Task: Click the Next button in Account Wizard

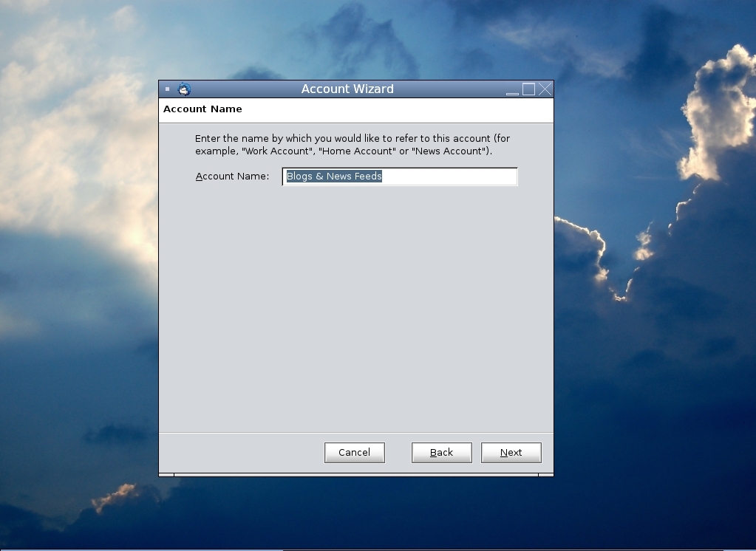Action: point(511,453)
